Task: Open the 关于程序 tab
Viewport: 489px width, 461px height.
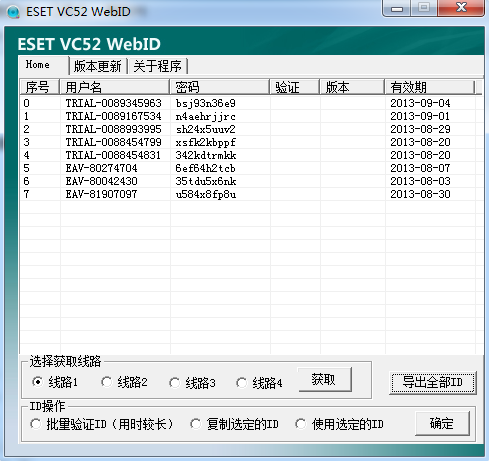Action: tap(158, 66)
